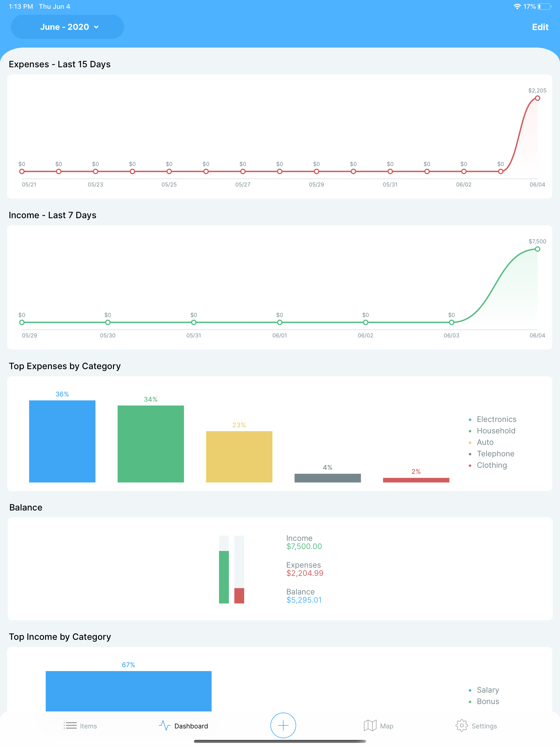Select the $2,205 expense data point
This screenshot has height=747, width=560.
(537, 98)
